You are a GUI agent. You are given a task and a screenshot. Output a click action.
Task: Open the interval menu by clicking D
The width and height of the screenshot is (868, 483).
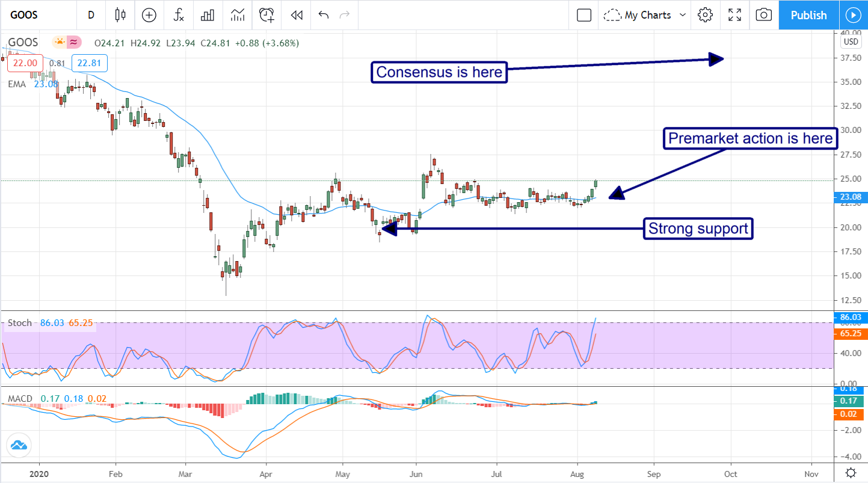(91, 15)
